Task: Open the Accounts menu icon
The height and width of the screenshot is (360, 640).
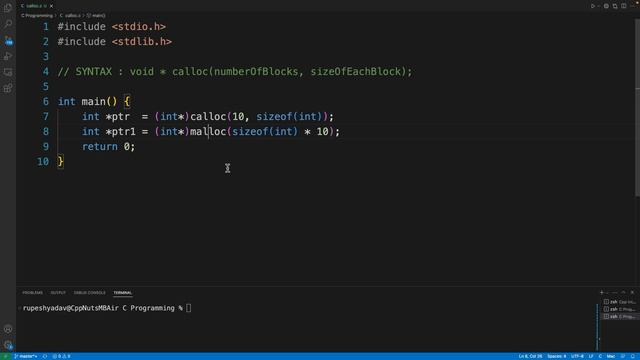Action: [8, 329]
